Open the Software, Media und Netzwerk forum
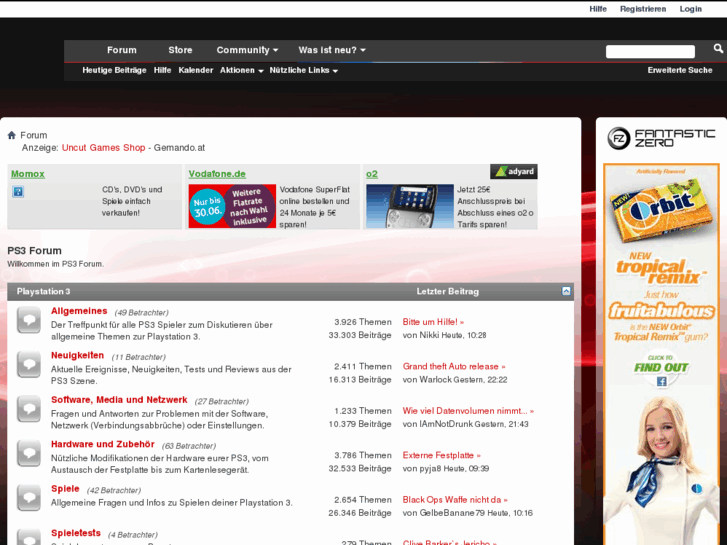 pyautogui.click(x=119, y=400)
